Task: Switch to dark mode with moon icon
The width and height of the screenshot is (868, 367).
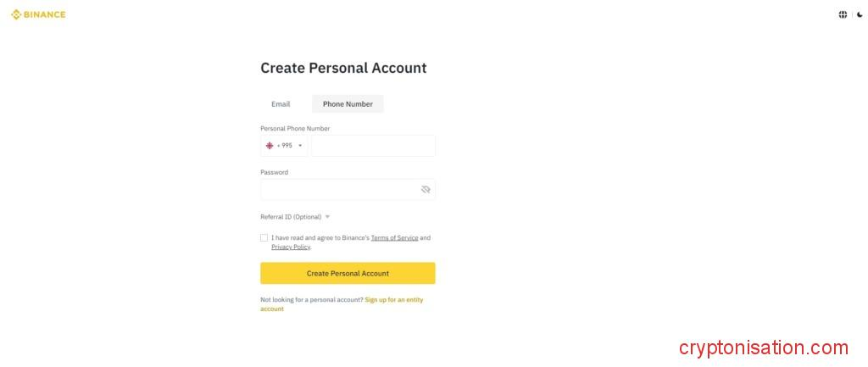Action: [x=860, y=14]
